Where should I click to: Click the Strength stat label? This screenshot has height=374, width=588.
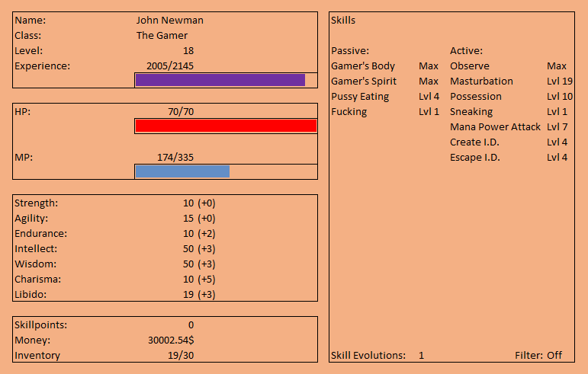(x=37, y=203)
